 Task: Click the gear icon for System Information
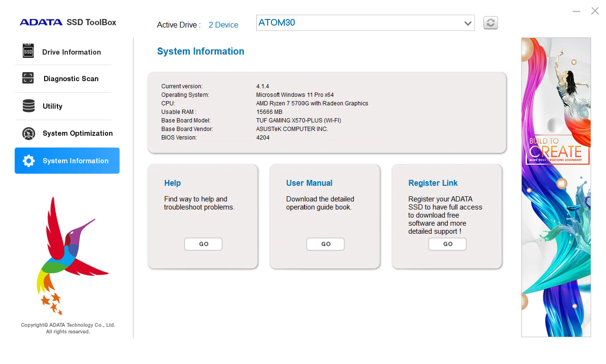(29, 161)
